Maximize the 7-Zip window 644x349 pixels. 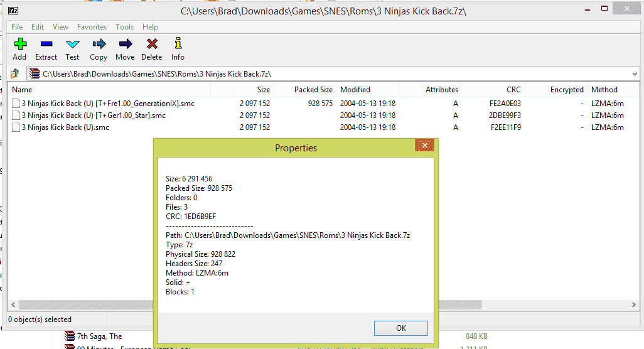pyautogui.click(x=604, y=8)
